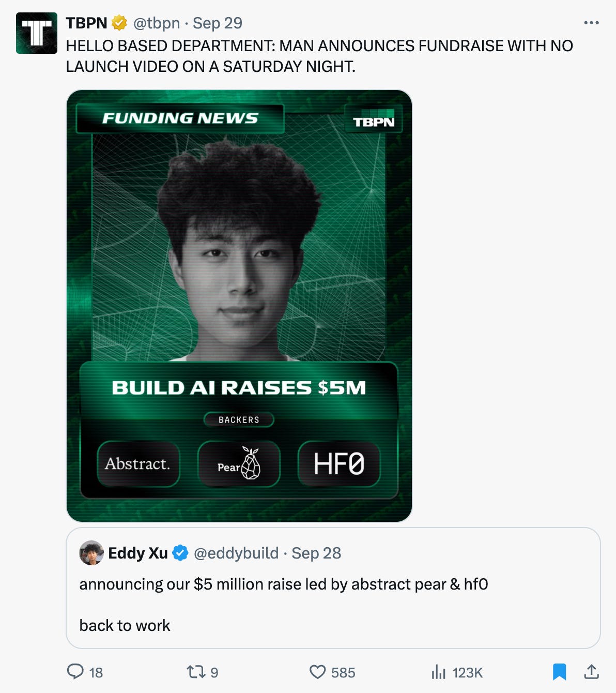Viewport: 616px width, 693px height.
Task: Click the 123K views count
Action: click(x=468, y=672)
